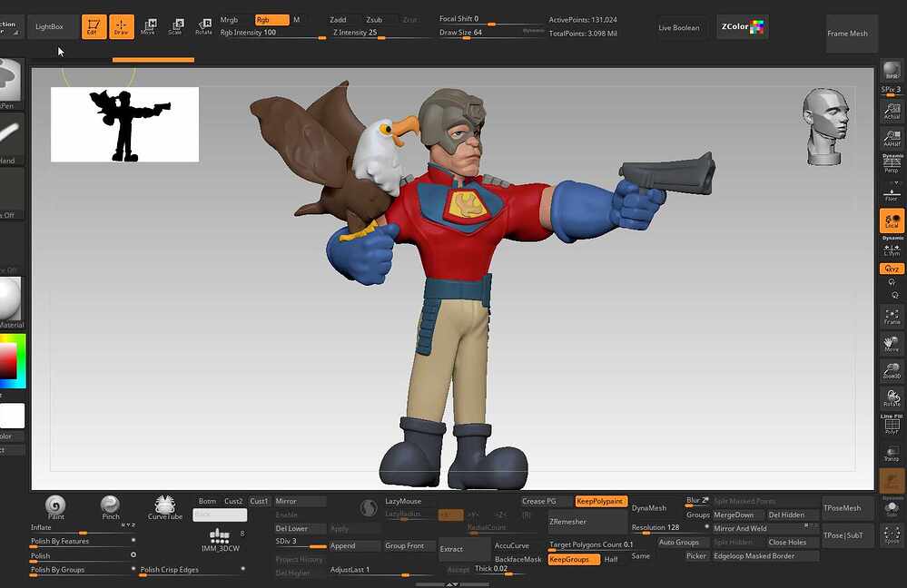Click the Del Lower button
This screenshot has width=907, height=588.
[x=300, y=528]
